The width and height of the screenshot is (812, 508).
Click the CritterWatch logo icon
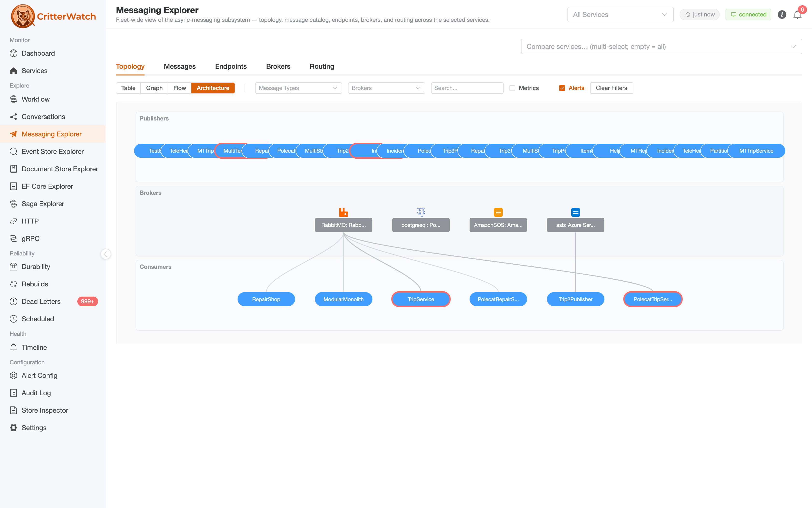tap(23, 16)
